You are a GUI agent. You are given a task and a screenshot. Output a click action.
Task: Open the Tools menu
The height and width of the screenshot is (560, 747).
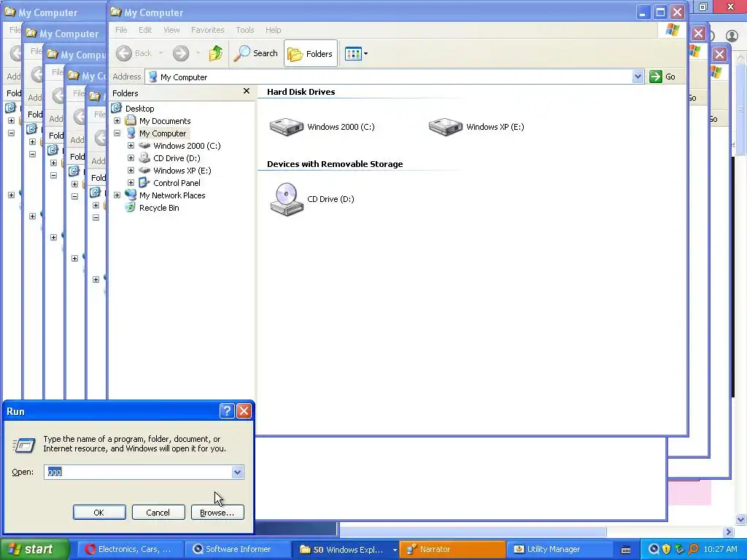245,30
